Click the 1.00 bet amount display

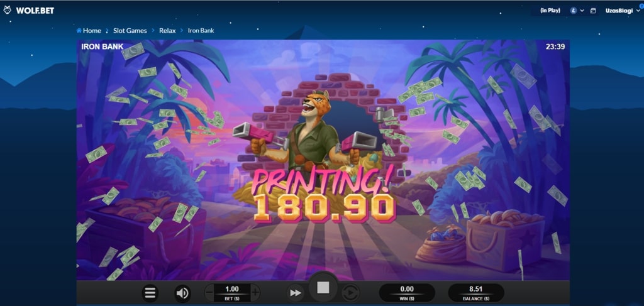pyautogui.click(x=232, y=292)
